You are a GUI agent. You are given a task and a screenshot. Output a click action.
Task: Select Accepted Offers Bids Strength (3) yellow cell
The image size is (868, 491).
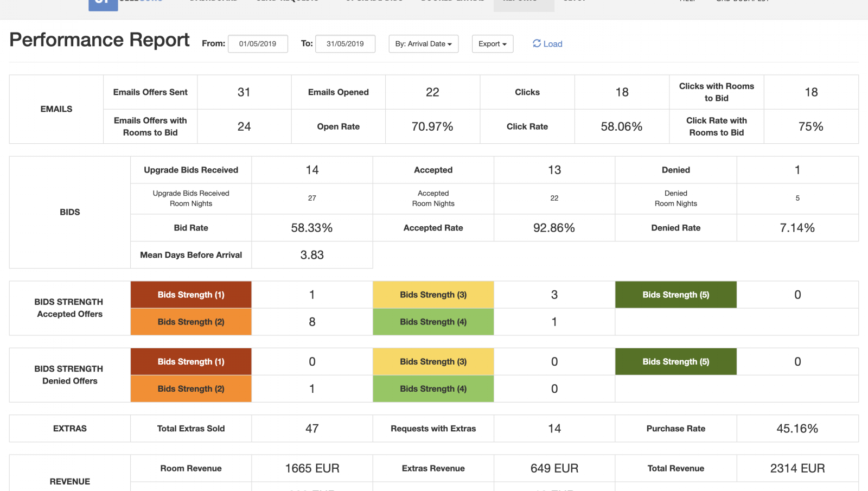pos(433,295)
